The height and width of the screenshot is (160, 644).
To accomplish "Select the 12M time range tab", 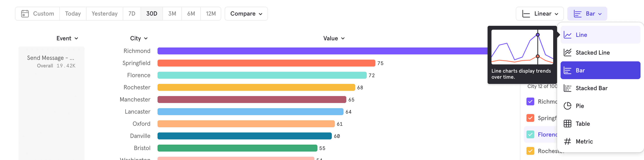I will (x=211, y=14).
